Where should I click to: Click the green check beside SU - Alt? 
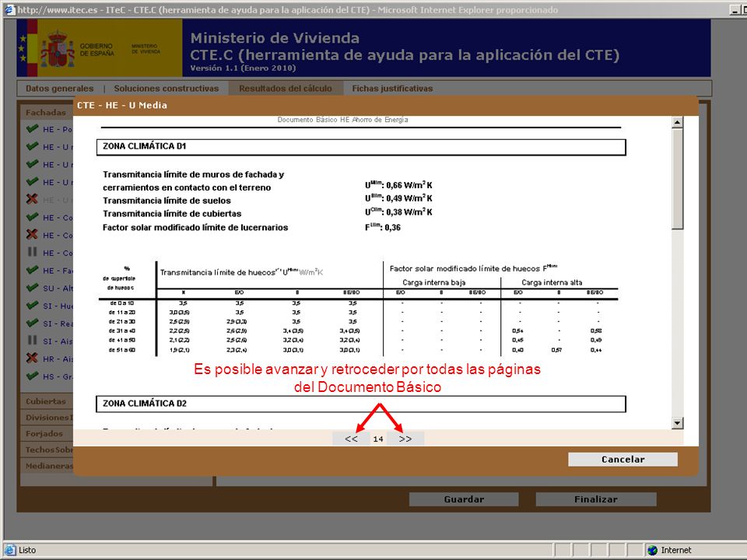click(x=32, y=288)
